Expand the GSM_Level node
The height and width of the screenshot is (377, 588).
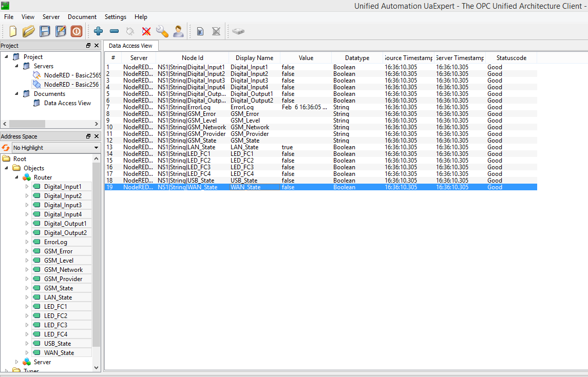27,260
